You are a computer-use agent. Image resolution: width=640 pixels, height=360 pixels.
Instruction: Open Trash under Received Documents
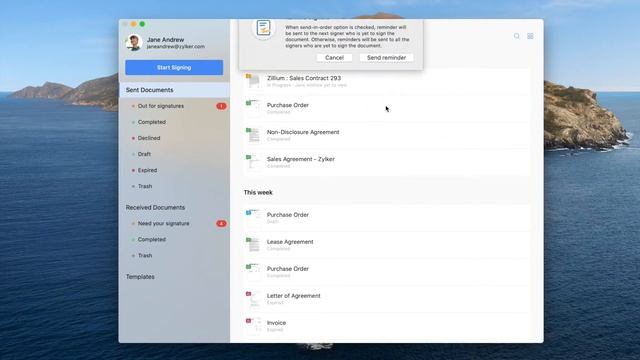(x=145, y=256)
